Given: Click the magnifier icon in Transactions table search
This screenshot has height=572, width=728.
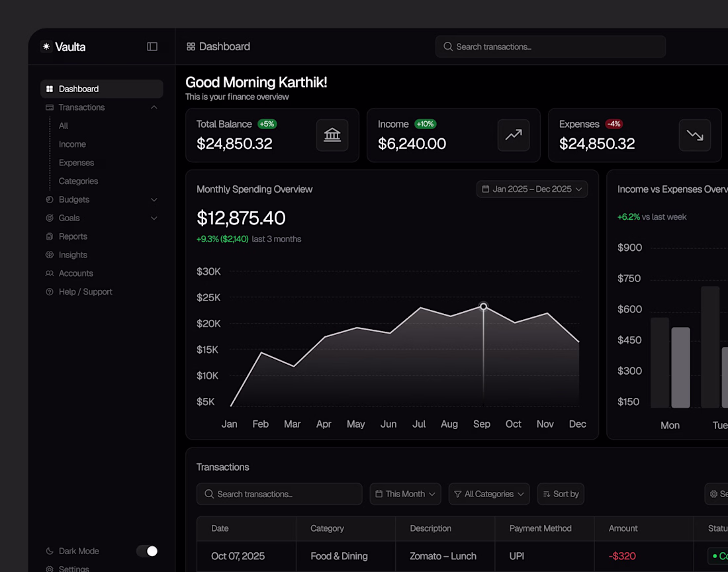Looking at the screenshot, I should tap(209, 494).
